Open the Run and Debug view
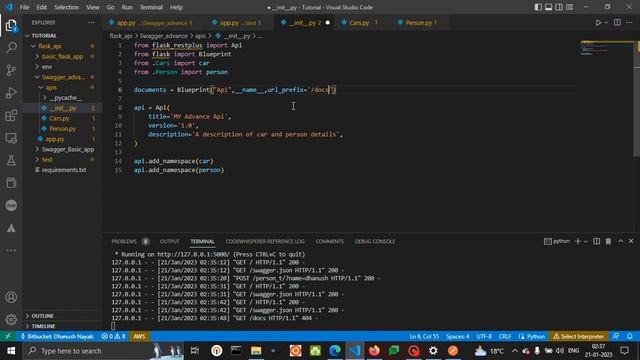 (11, 93)
